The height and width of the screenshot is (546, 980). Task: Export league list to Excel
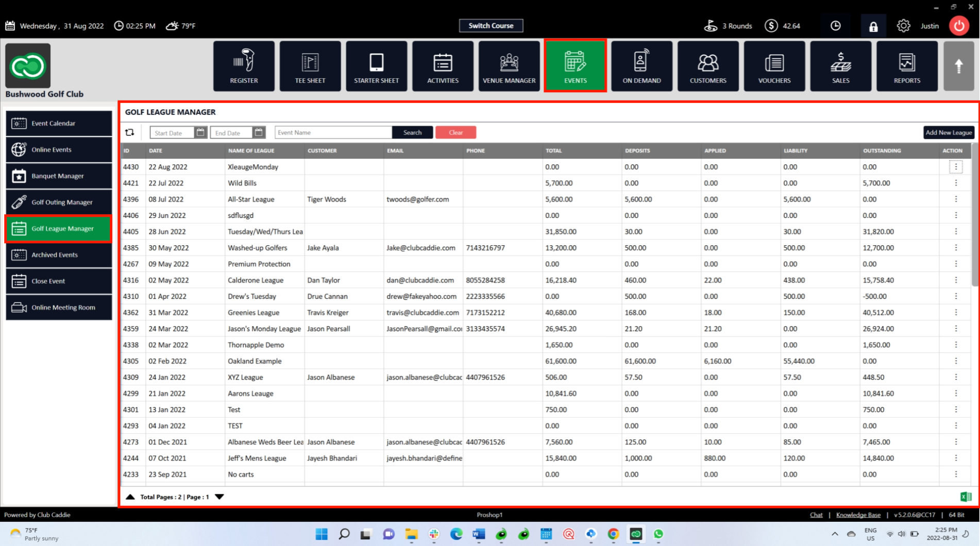[x=966, y=497]
